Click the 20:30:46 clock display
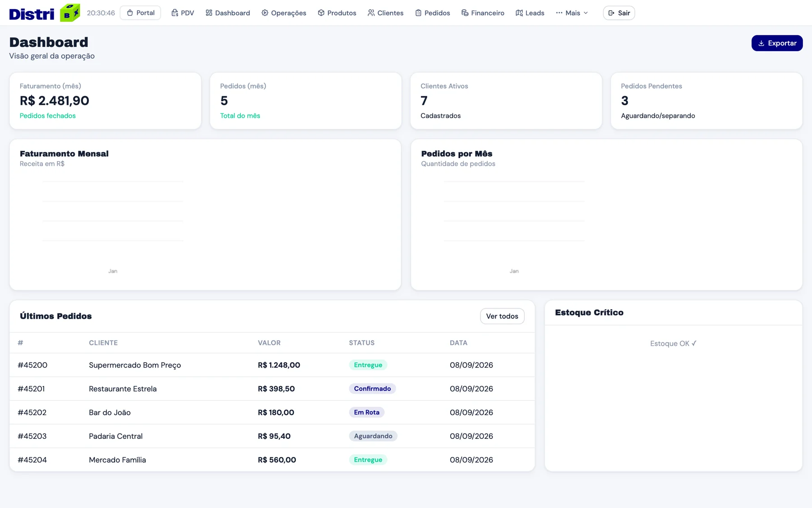 coord(101,13)
